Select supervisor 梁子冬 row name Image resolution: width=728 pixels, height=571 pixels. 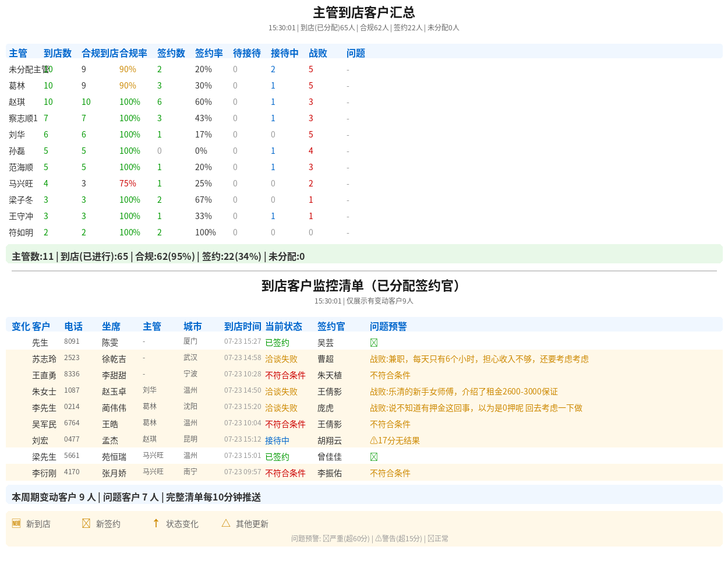(x=21, y=200)
